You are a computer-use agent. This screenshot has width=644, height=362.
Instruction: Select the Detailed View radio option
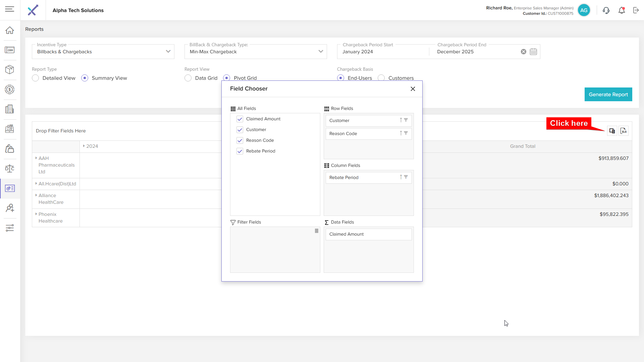coord(36,78)
